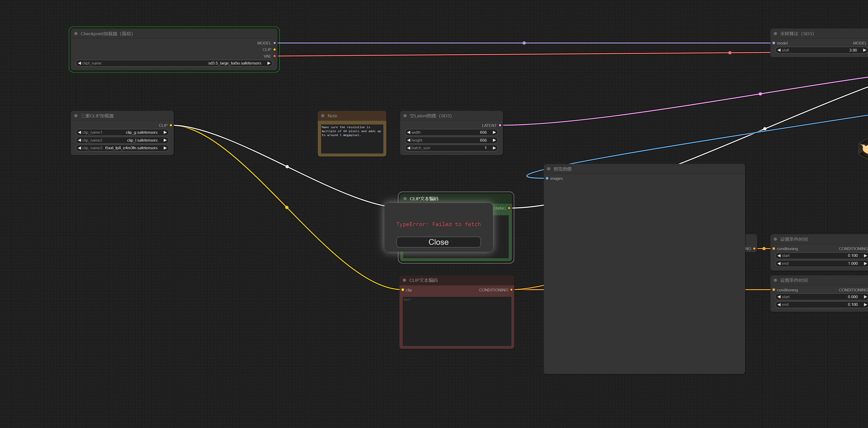Increase width with right arrow
Image resolution: width=868 pixels, height=428 pixels.
(x=494, y=132)
